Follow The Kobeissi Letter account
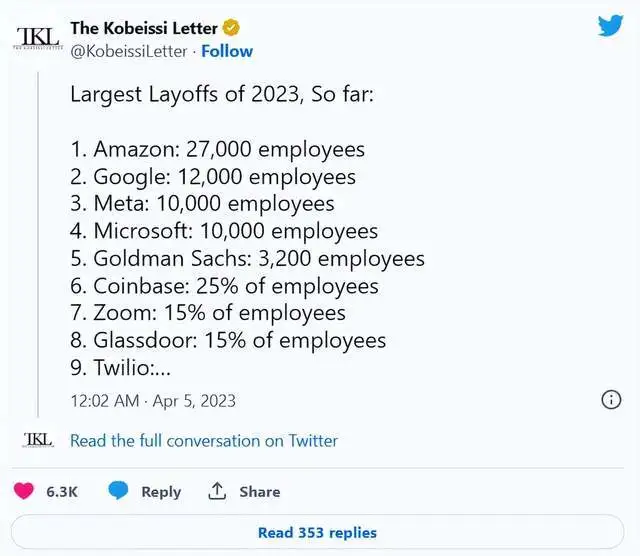 [227, 51]
